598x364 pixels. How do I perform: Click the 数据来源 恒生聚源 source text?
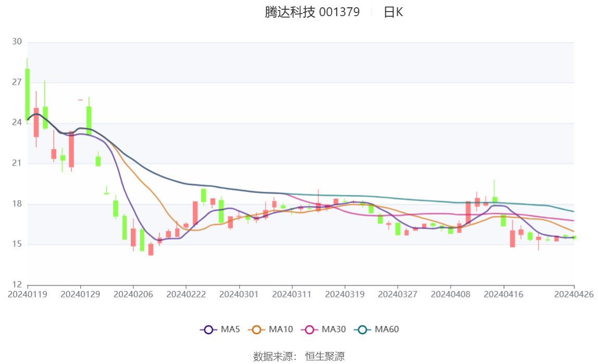pos(299,356)
